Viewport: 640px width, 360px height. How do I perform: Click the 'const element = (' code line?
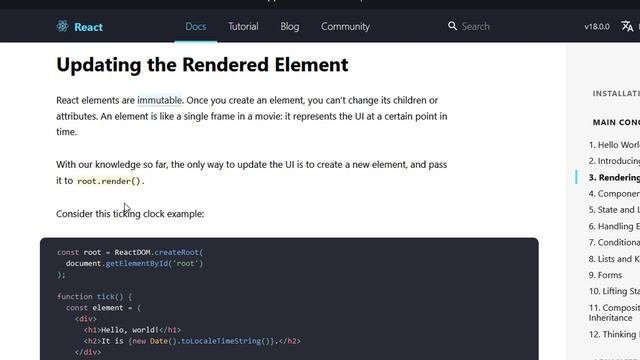103,308
